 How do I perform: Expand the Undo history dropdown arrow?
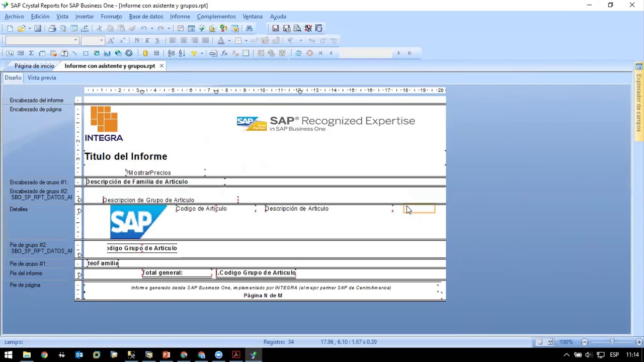click(x=152, y=28)
